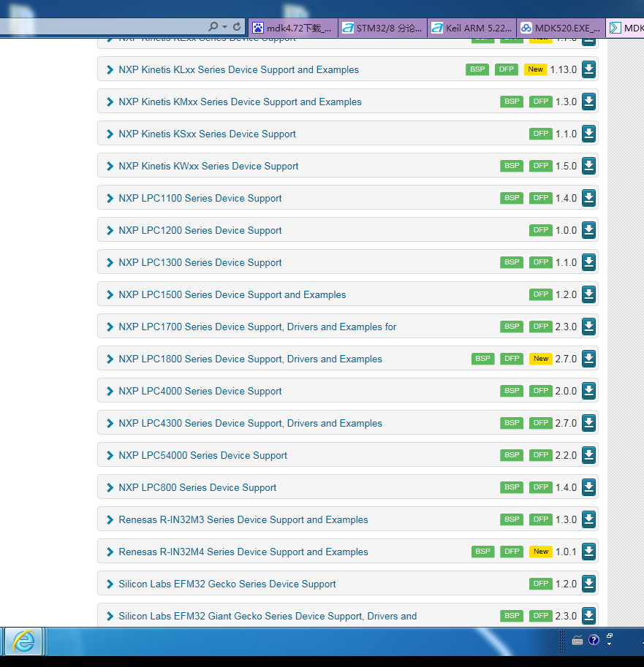The width and height of the screenshot is (644, 667).
Task: Expand Renesas R-IN32M4 Series row
Action: 110,552
